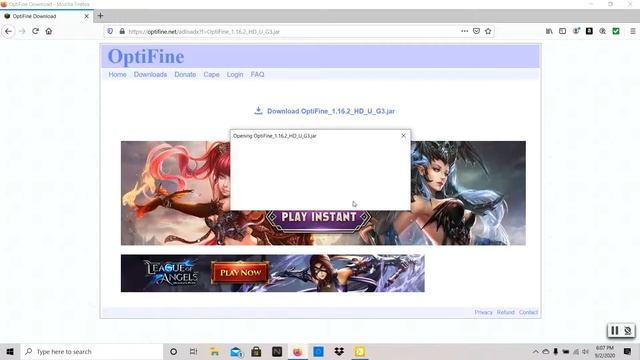Bookmark this page with star icon
The width and height of the screenshot is (640, 360).
pyautogui.click(x=488, y=31)
